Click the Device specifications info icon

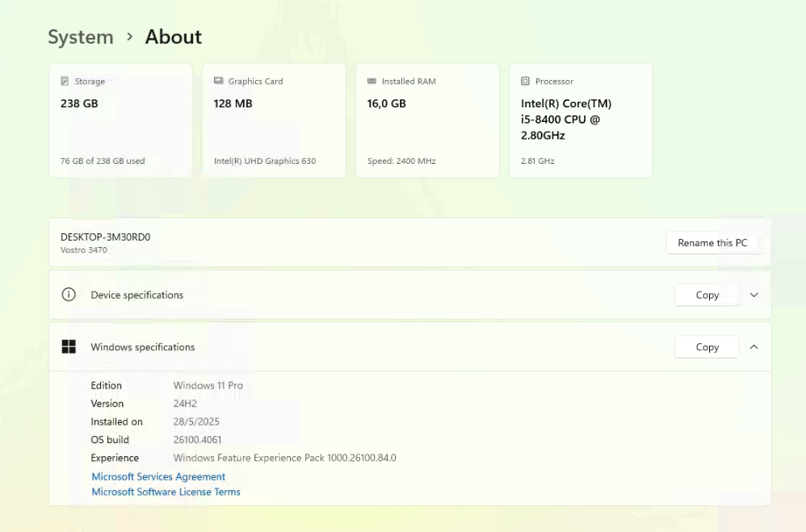point(69,295)
